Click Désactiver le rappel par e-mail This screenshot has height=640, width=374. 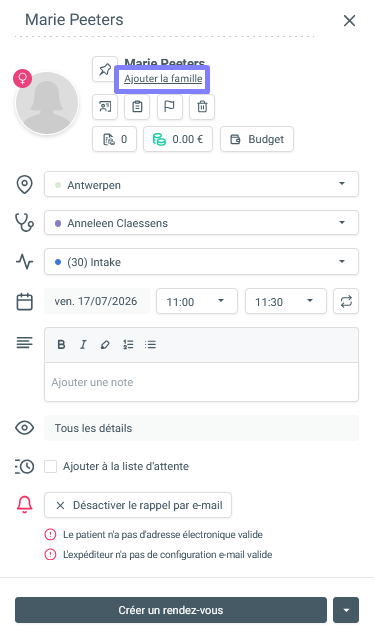point(138,505)
